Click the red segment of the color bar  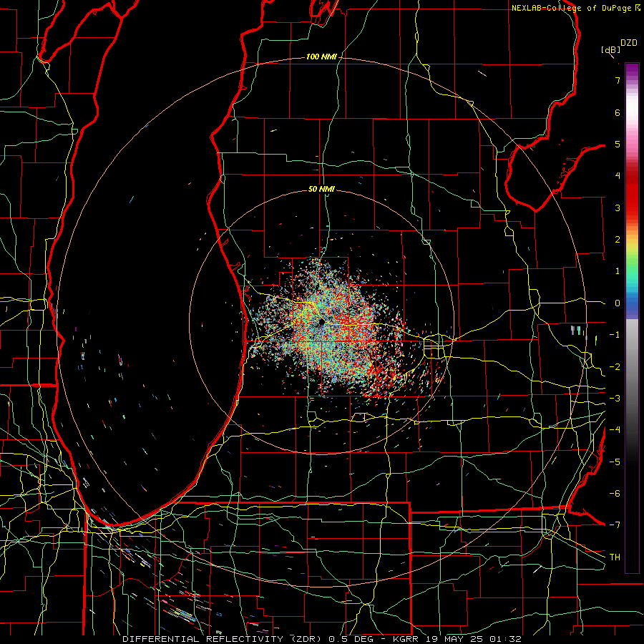click(x=632, y=193)
